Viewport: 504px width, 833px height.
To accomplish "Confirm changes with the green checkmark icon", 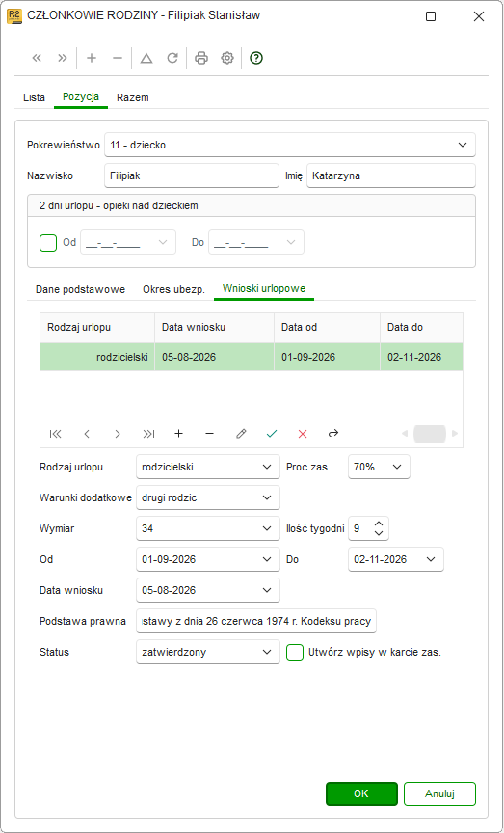I will 272,434.
